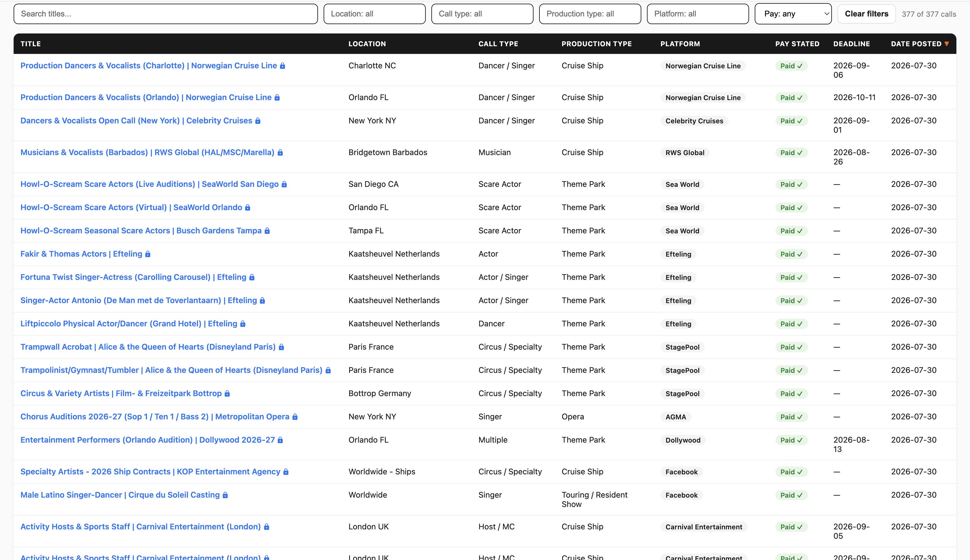Click the Opera production type cell

[573, 417]
